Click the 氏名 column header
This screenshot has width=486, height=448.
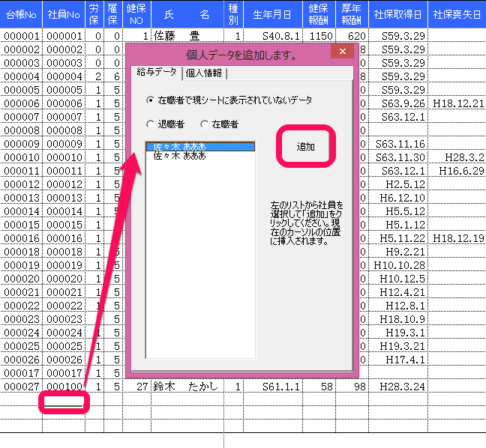187,14
